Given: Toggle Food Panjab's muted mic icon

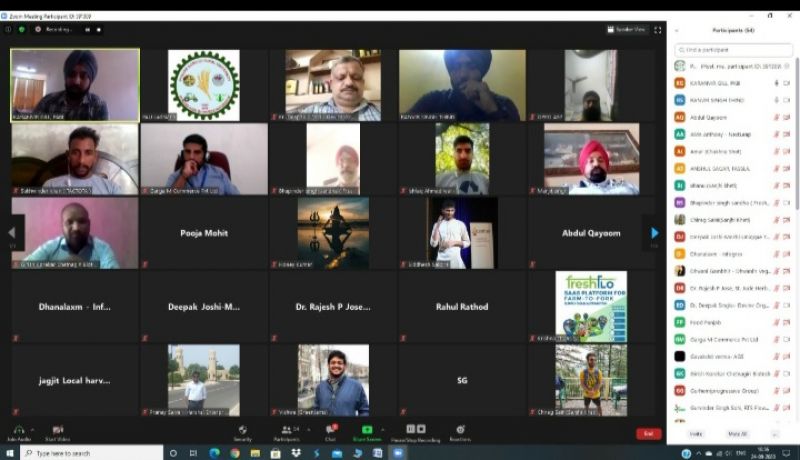Looking at the screenshot, I should (x=777, y=322).
